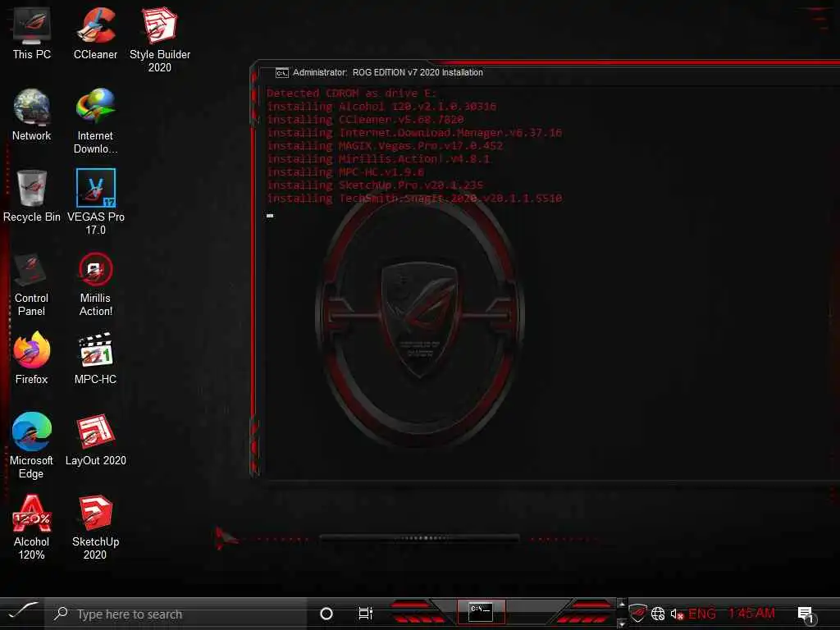Open the Action Center notifications icon
This screenshot has height=630, width=840.
tap(806, 614)
